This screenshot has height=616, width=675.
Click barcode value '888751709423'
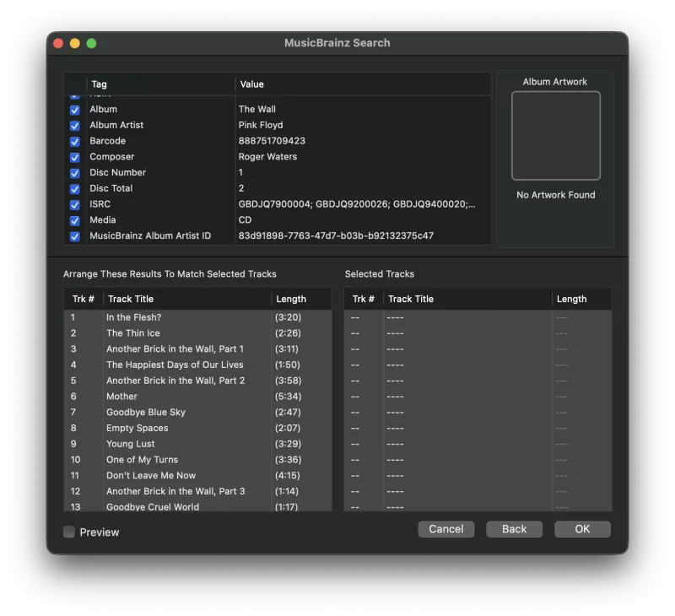point(272,141)
